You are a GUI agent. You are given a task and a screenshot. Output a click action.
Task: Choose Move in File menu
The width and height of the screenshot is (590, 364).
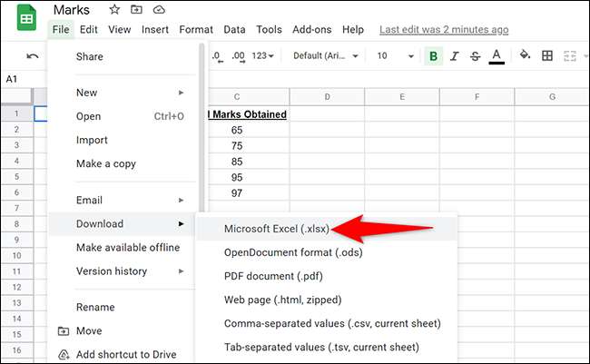pos(123,331)
